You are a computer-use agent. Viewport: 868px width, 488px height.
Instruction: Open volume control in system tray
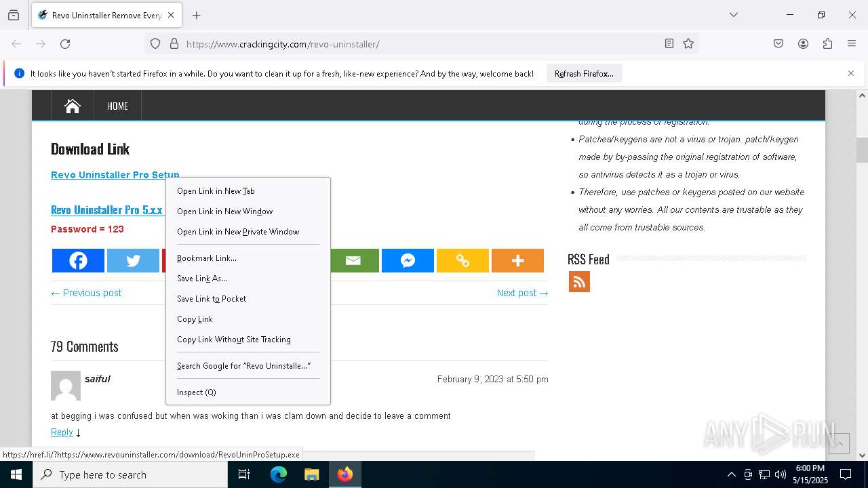781,474
